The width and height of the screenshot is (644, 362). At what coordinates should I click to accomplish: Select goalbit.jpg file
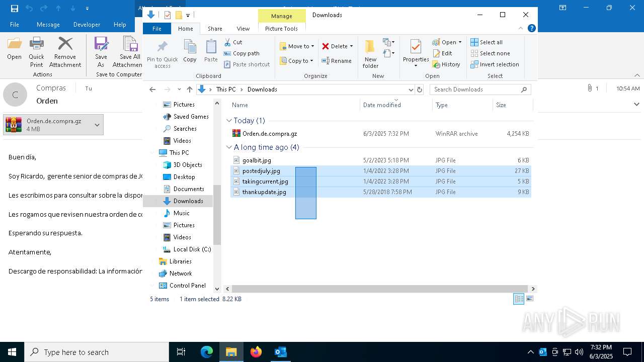tap(380, 160)
